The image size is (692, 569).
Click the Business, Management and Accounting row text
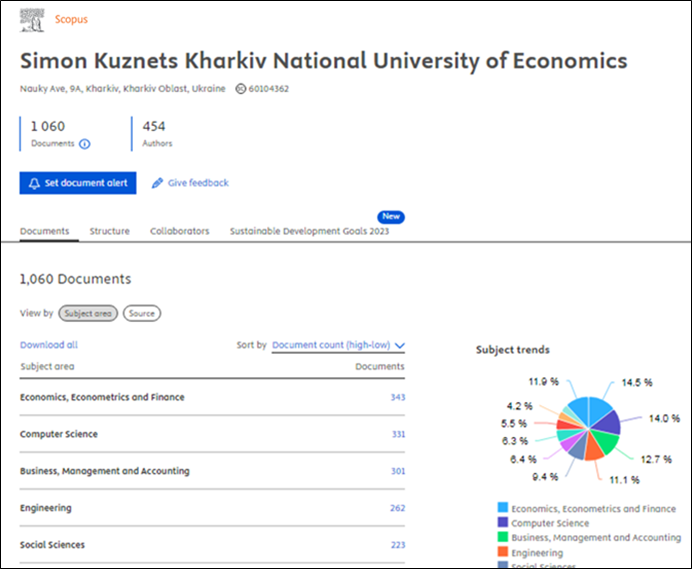[105, 471]
